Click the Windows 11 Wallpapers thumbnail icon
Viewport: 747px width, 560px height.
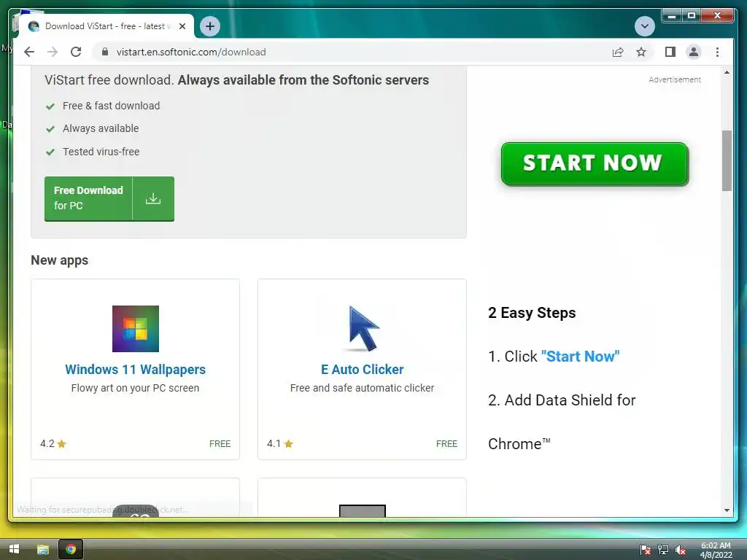[x=135, y=329]
